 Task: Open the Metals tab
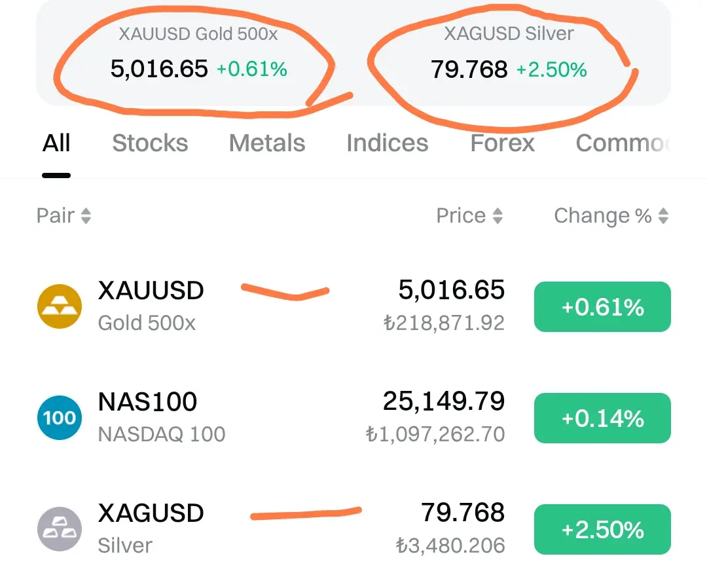[x=267, y=143]
